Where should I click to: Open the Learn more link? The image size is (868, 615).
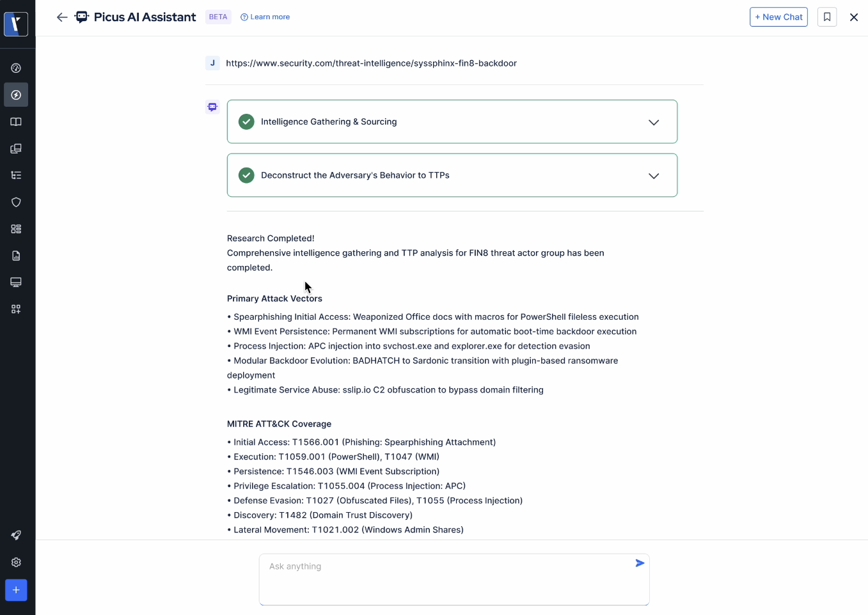[x=265, y=17]
